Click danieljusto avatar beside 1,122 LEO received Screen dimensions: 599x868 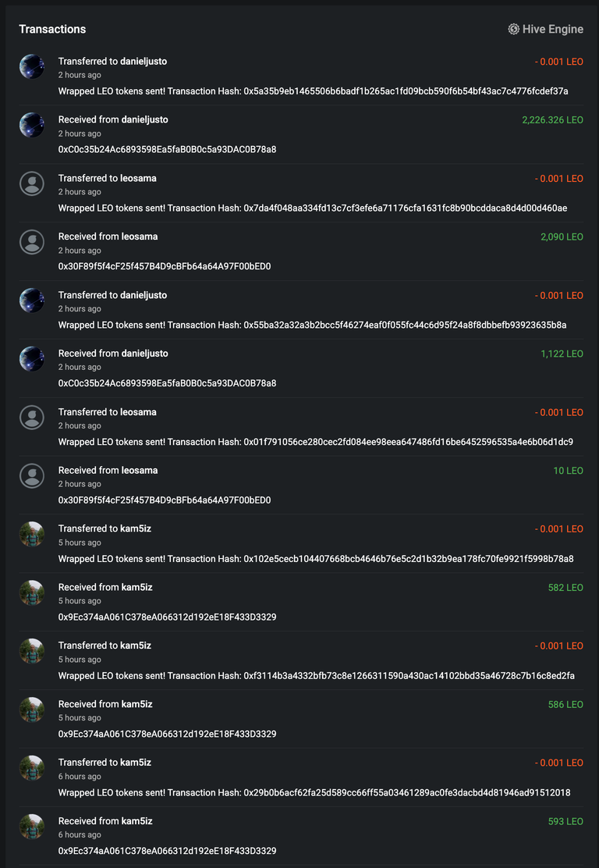tap(32, 359)
